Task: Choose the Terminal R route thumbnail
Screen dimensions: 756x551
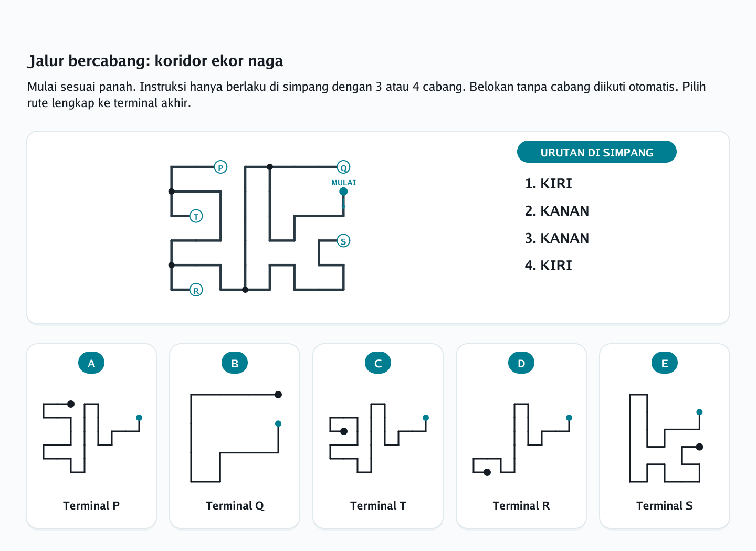Action: (x=521, y=439)
